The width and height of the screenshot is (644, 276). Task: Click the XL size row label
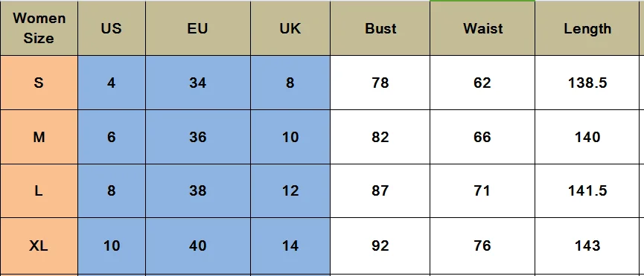(39, 246)
